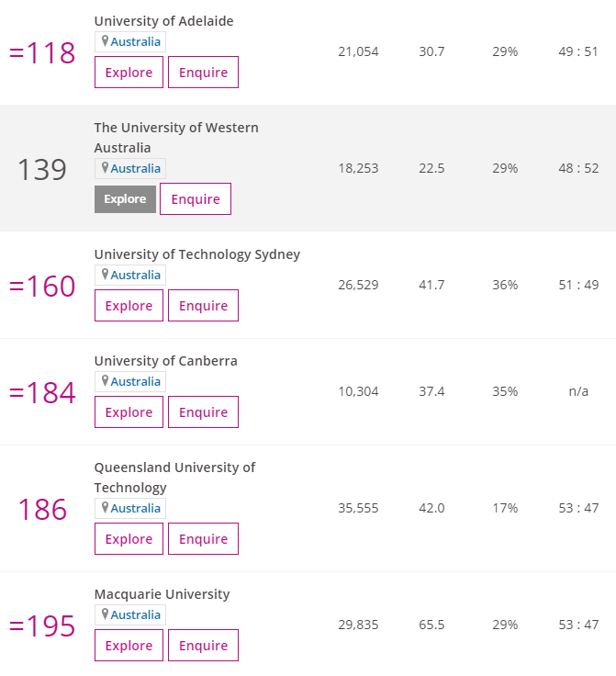This screenshot has height=676, width=616.
Task: Open Macquarie University title link
Action: (x=162, y=594)
